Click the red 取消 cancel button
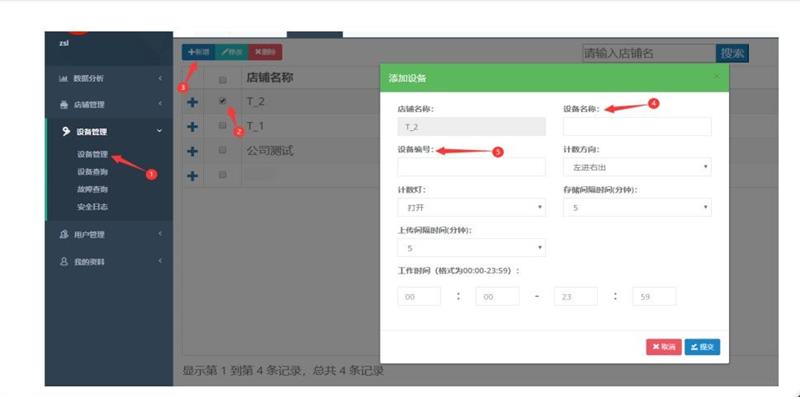 (664, 347)
